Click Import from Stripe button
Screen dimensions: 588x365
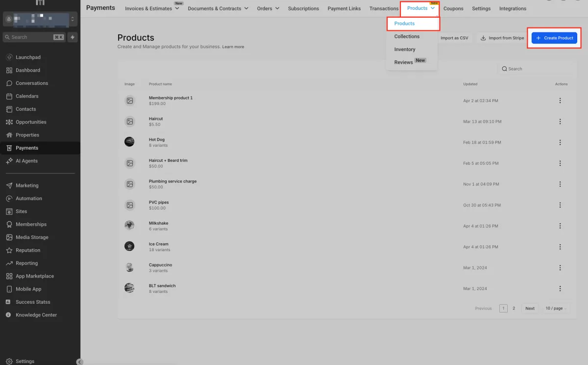click(x=502, y=38)
